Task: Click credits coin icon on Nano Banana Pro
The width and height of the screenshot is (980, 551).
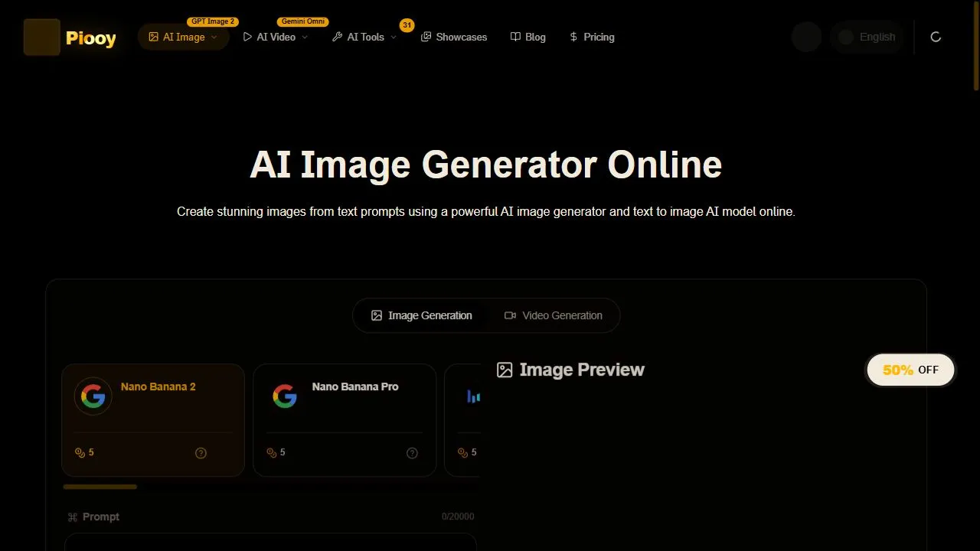Action: click(271, 453)
